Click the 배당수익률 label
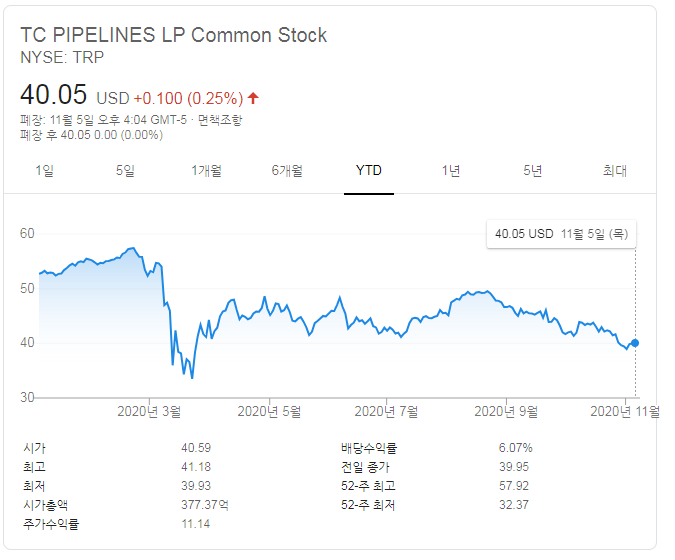675x560 pixels. (368, 448)
